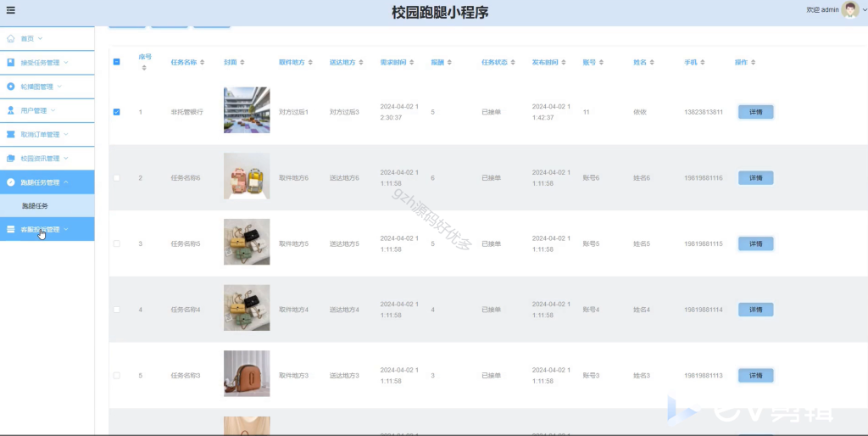Open the 首页 menu item

point(47,39)
